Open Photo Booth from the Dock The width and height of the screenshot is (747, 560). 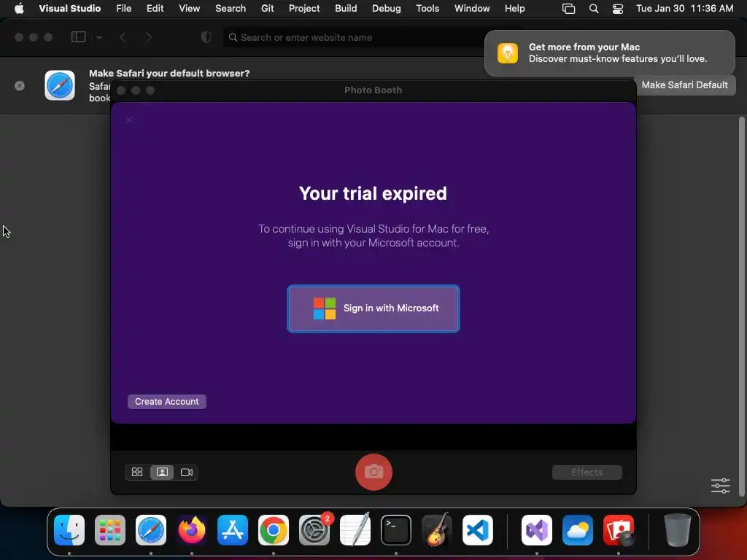[x=619, y=530]
